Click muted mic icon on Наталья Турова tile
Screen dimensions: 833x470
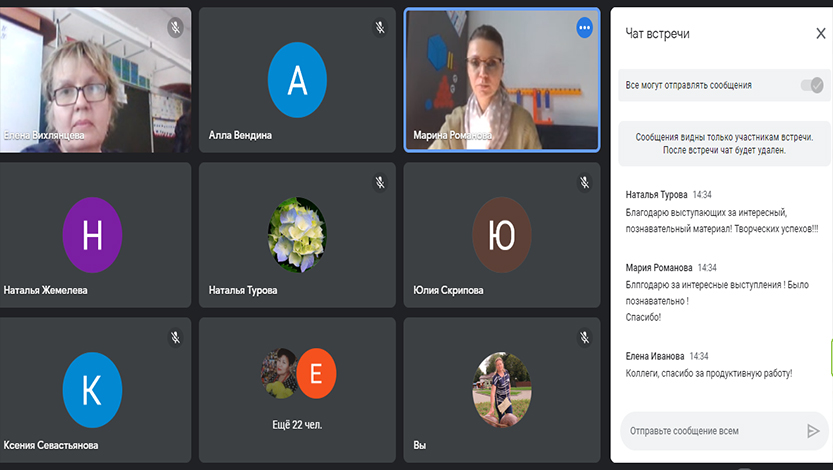[380, 183]
